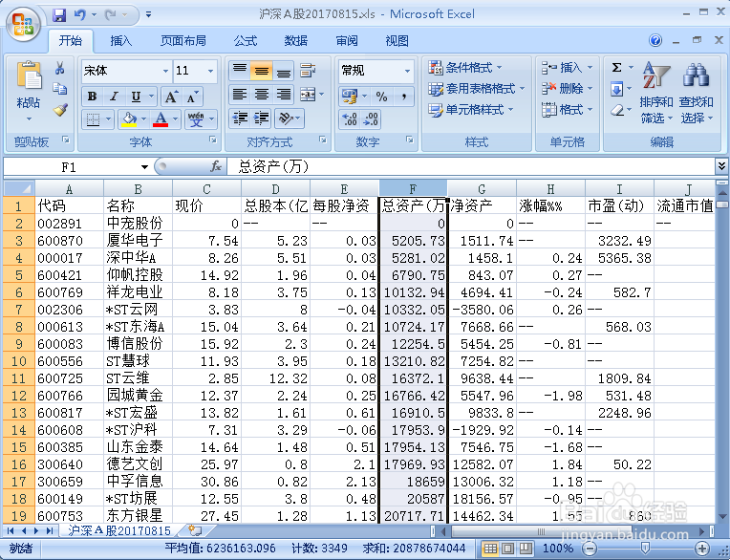
Task: Apply percent style to cells
Action: point(382,97)
